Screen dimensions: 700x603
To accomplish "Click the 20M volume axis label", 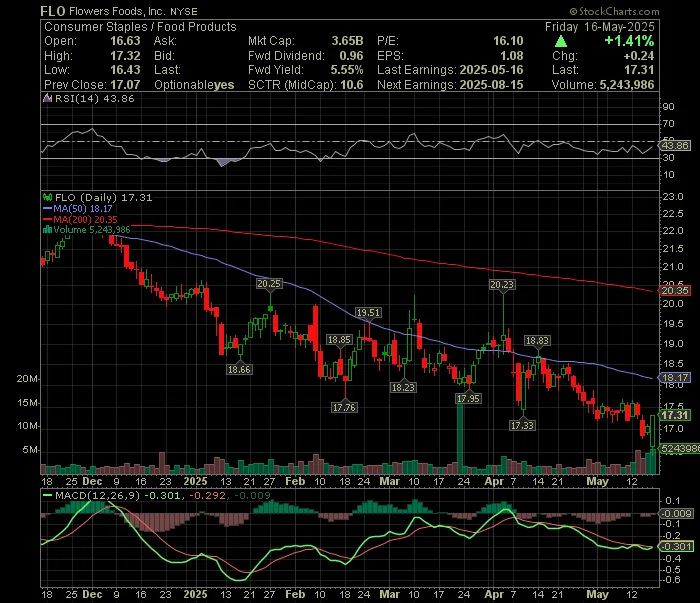I will point(27,379).
